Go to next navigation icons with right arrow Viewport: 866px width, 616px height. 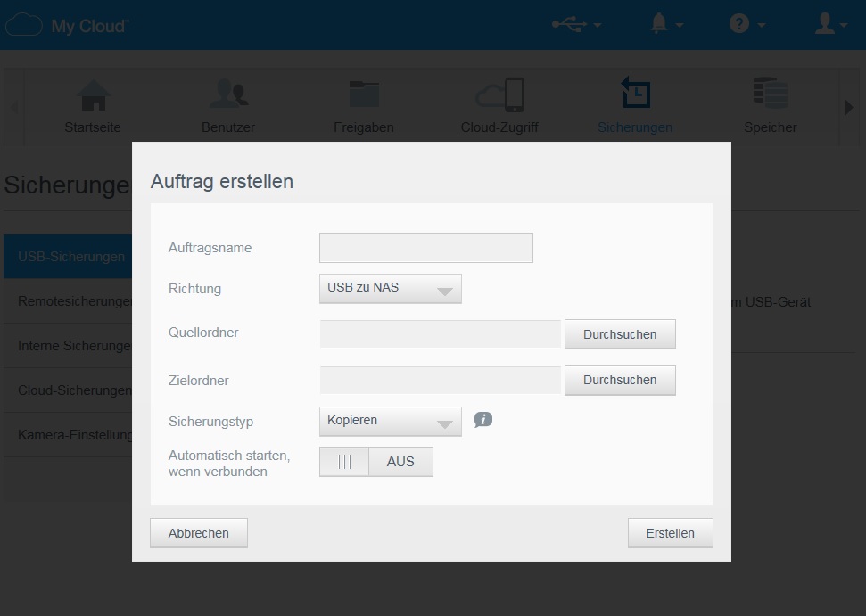(849, 107)
